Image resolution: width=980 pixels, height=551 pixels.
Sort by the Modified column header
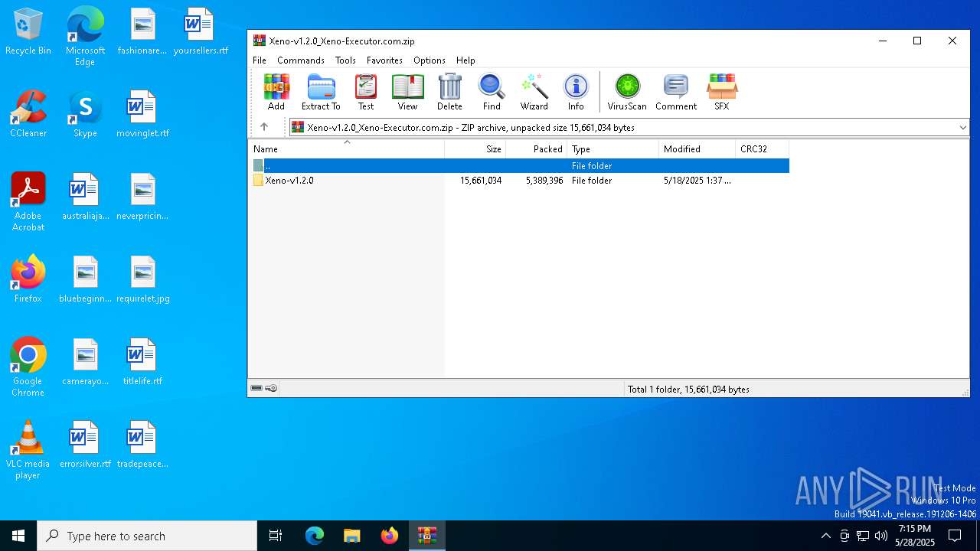pos(697,149)
